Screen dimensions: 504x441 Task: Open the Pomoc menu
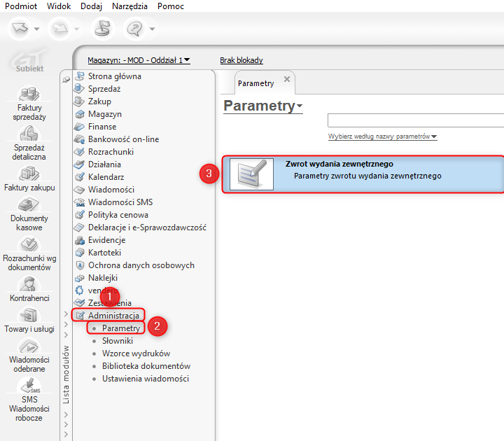171,6
